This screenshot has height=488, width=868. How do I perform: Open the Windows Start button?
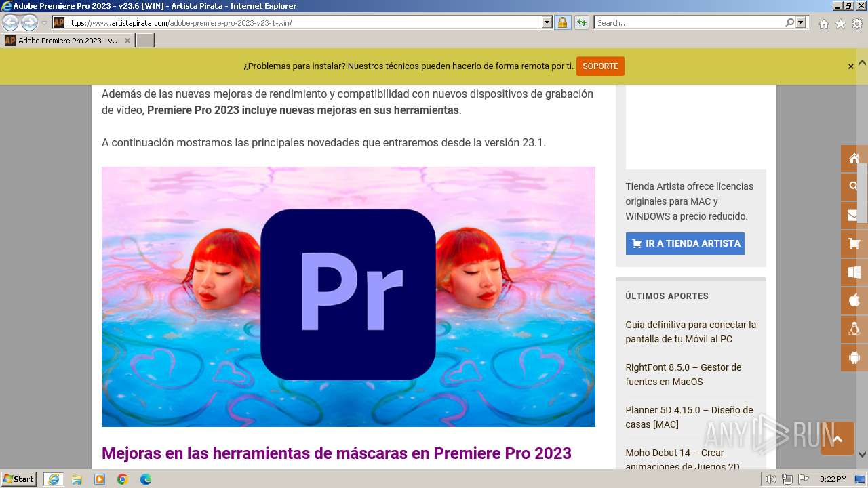19,479
